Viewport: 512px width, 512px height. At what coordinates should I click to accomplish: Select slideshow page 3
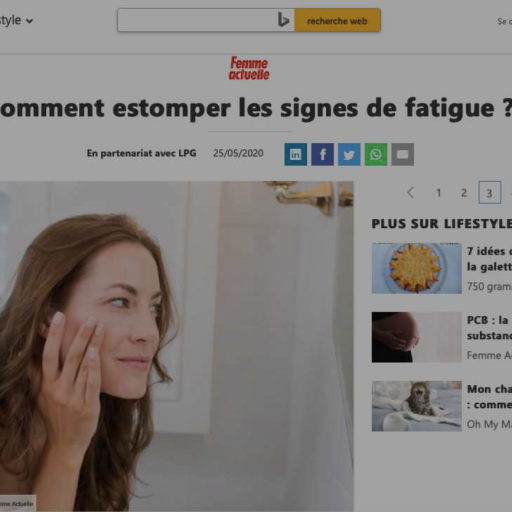pos(490,192)
